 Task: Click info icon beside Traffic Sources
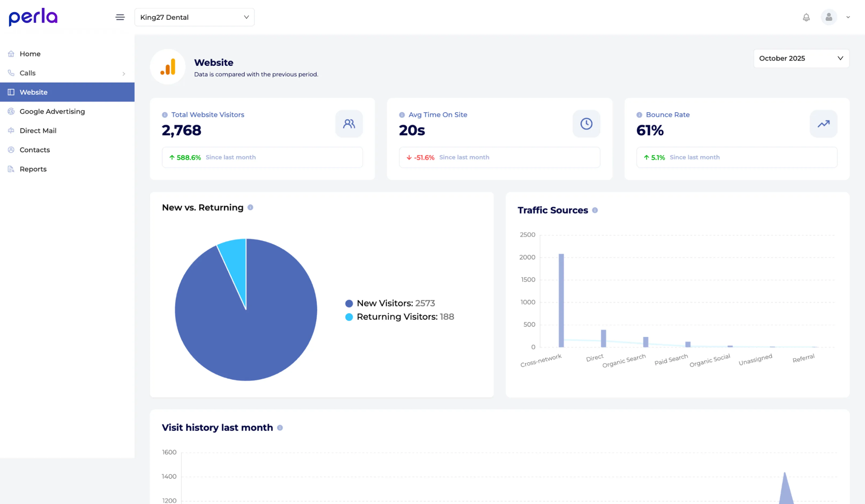(x=595, y=210)
